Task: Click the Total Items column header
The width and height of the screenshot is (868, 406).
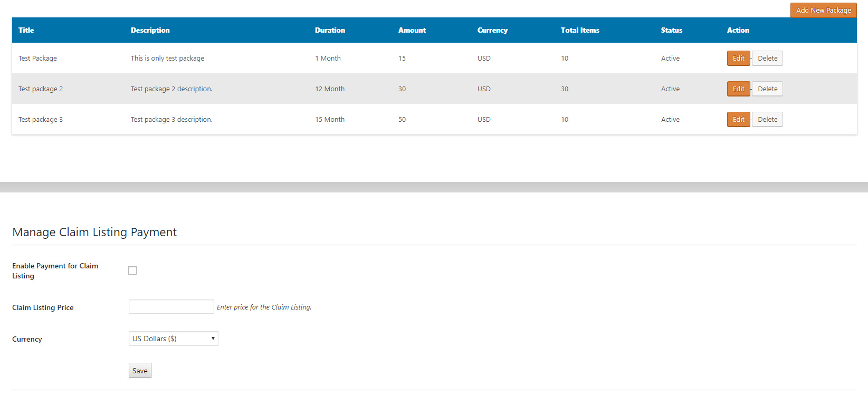Action: tap(580, 30)
